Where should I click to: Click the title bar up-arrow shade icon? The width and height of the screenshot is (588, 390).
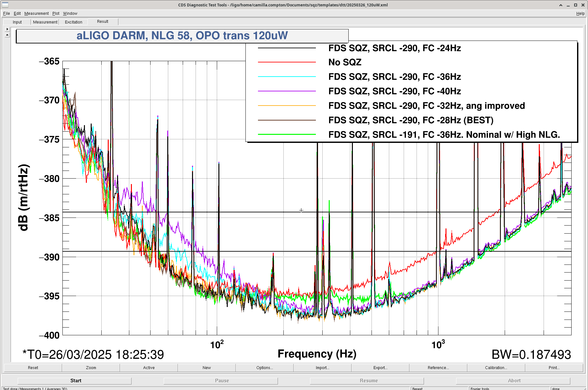(x=561, y=5)
